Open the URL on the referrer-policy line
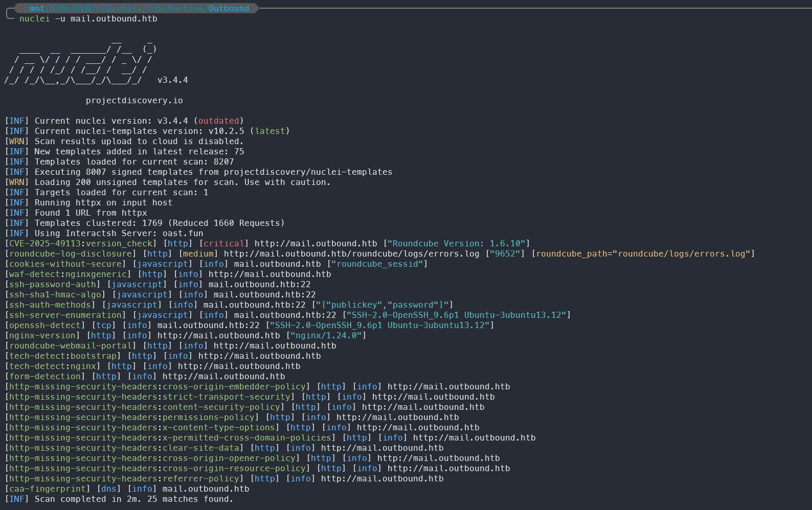 point(382,479)
